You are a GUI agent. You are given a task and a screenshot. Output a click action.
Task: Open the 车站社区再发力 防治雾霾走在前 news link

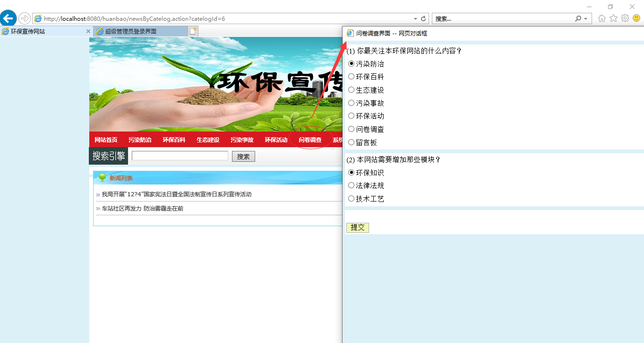click(142, 209)
